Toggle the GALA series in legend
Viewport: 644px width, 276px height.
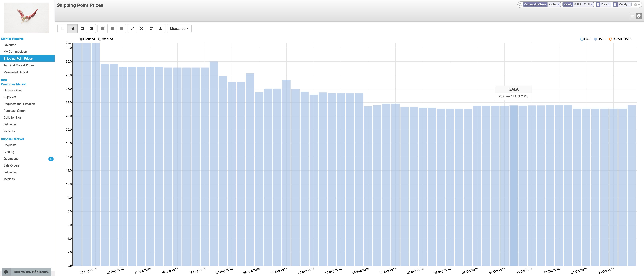600,39
